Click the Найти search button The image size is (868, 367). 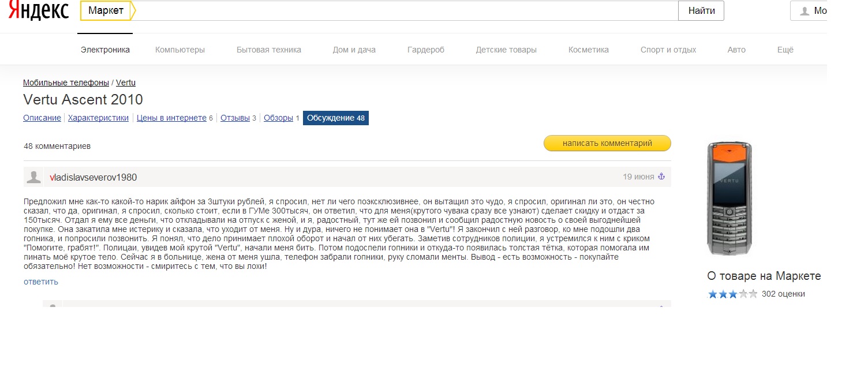[x=701, y=10]
